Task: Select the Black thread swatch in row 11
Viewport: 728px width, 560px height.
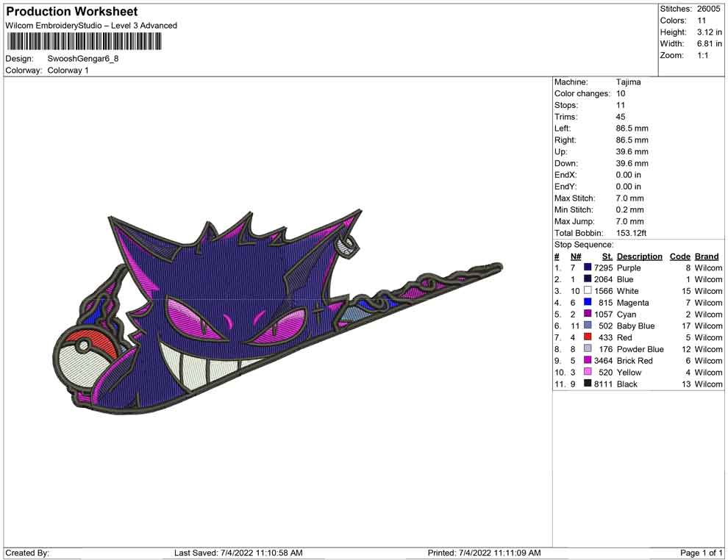Action: coord(588,383)
